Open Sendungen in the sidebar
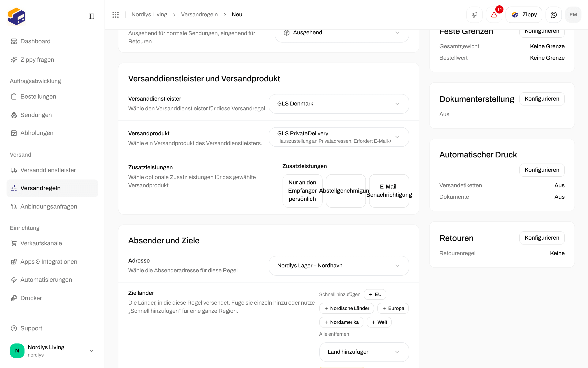588x368 pixels. pyautogui.click(x=52, y=115)
